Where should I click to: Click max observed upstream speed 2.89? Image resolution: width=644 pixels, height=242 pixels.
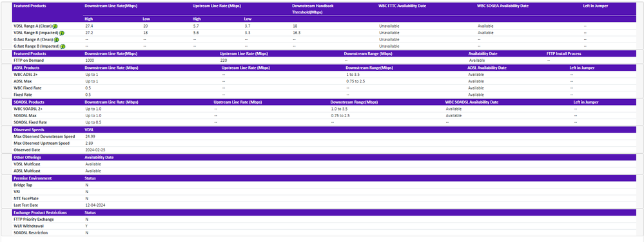(89, 143)
